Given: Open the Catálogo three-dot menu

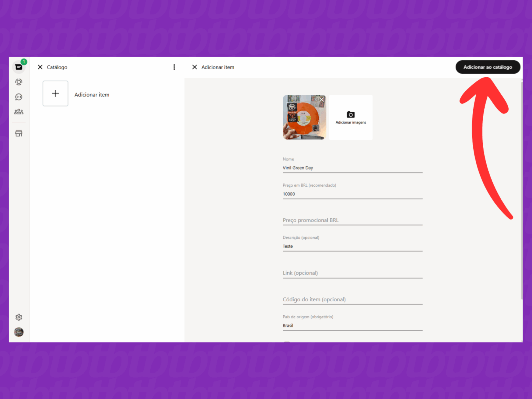Looking at the screenshot, I should point(174,67).
